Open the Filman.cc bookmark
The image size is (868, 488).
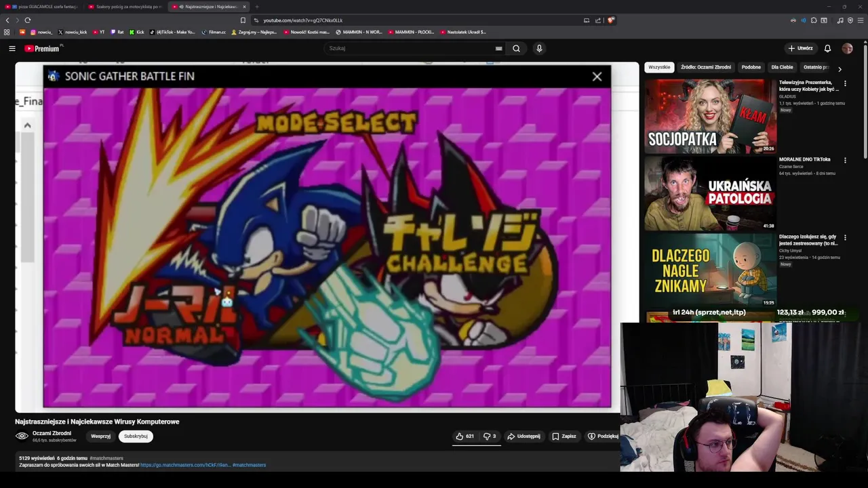click(214, 32)
